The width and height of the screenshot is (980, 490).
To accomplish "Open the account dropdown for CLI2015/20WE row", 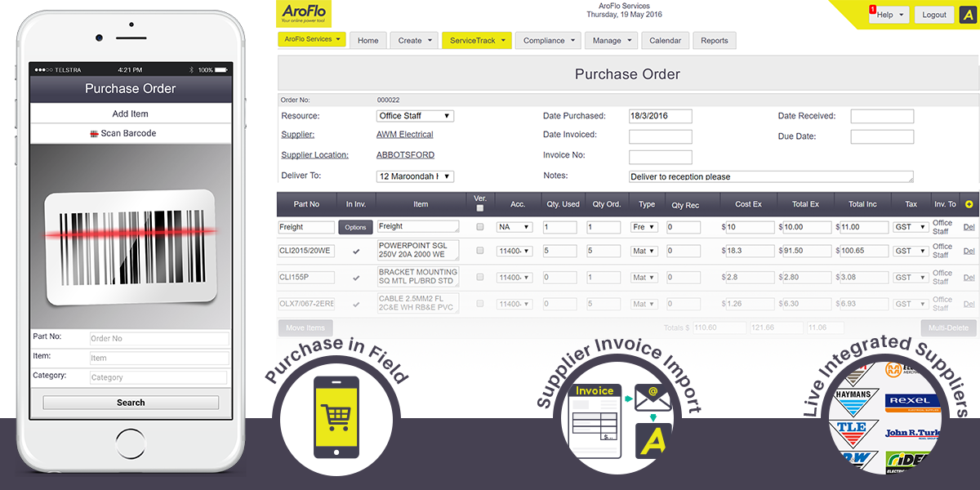I will [x=514, y=251].
